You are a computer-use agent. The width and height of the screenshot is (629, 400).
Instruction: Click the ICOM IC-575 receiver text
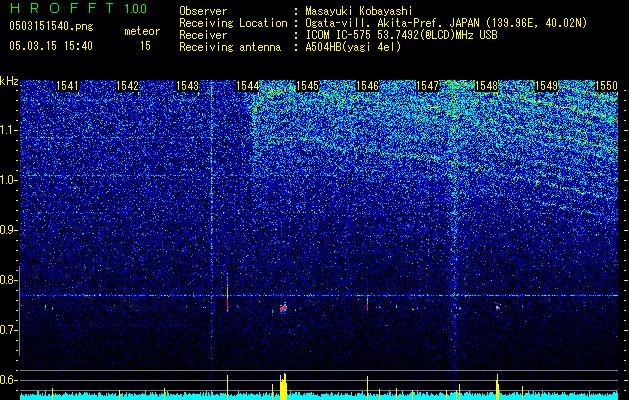[401, 35]
